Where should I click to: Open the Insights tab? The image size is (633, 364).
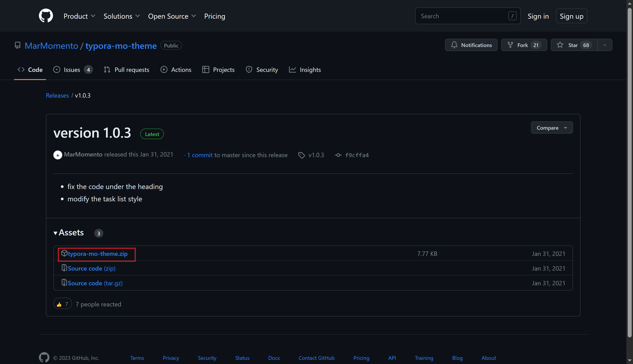[305, 69]
